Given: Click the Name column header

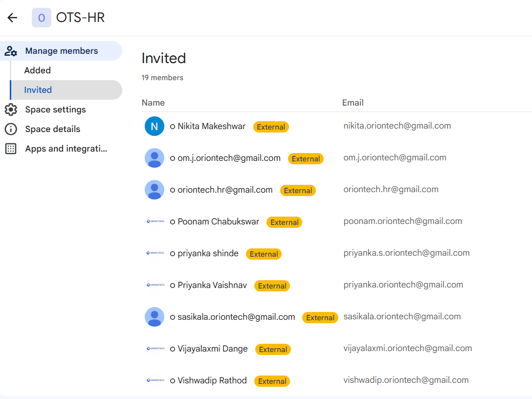Looking at the screenshot, I should (x=153, y=103).
